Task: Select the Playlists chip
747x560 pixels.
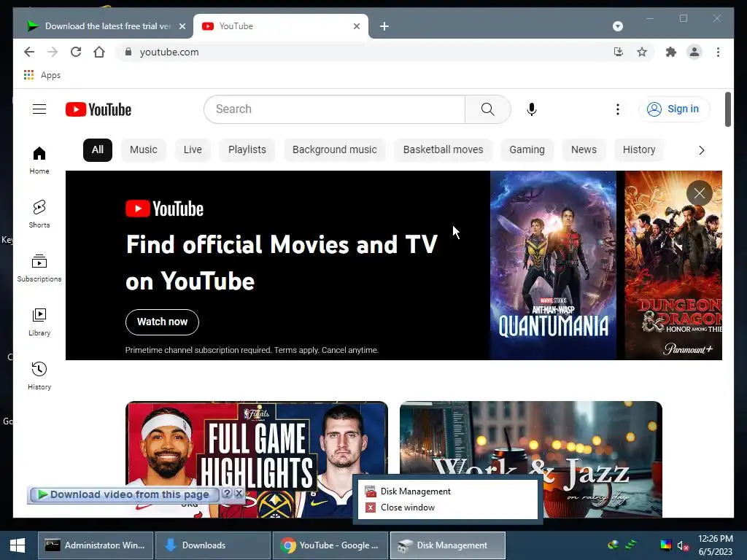Action: pos(247,150)
